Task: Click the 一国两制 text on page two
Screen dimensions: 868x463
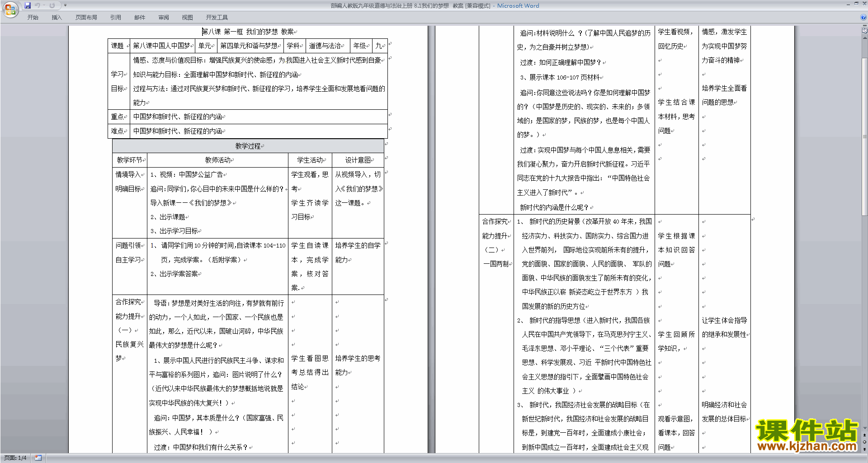Action: tap(496, 264)
